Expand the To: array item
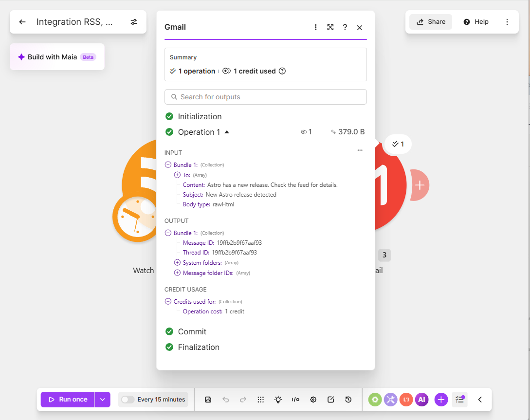 [177, 175]
